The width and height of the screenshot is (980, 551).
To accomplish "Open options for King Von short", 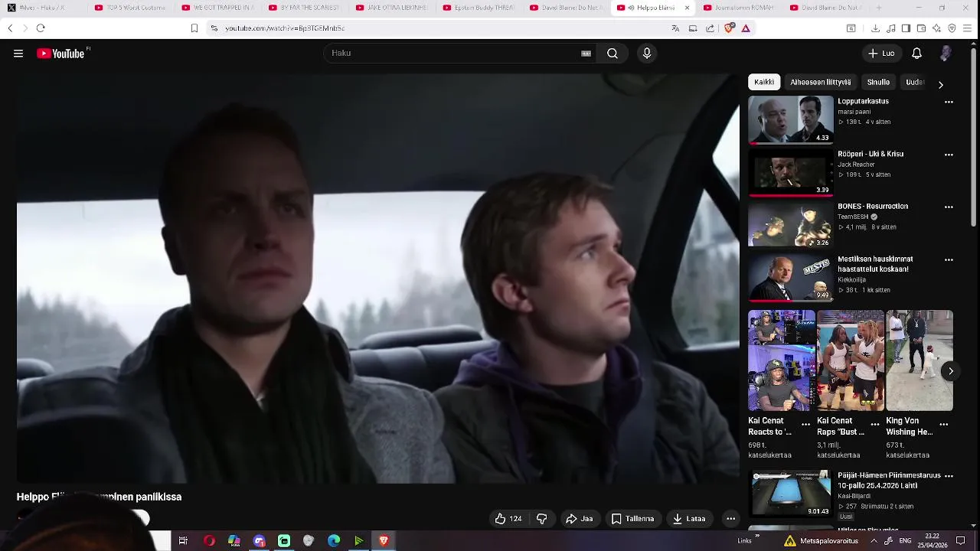I will click(943, 424).
